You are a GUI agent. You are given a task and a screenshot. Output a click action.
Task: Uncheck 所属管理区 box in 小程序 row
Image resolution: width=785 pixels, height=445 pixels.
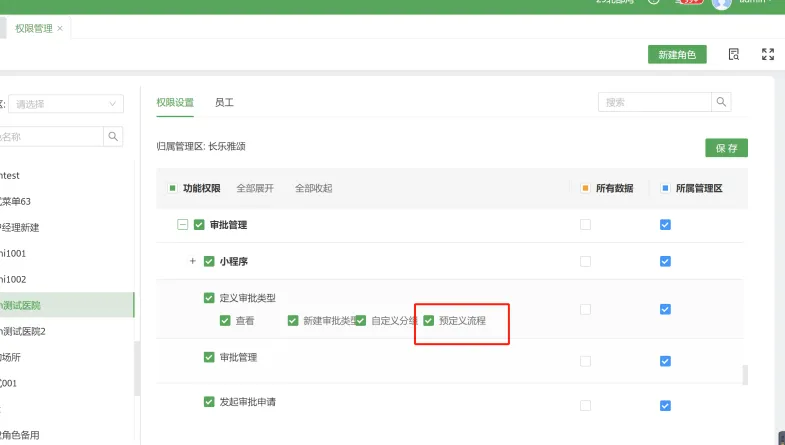click(665, 261)
